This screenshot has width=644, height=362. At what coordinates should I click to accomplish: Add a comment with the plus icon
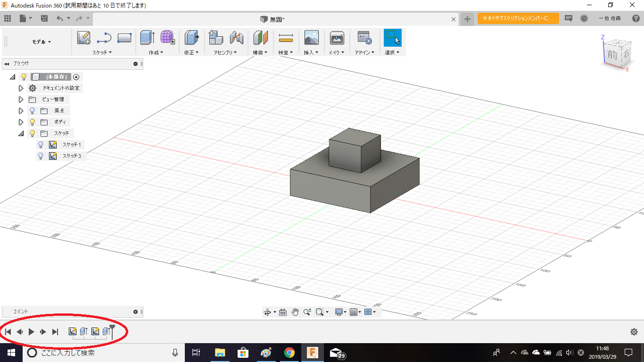(135, 312)
